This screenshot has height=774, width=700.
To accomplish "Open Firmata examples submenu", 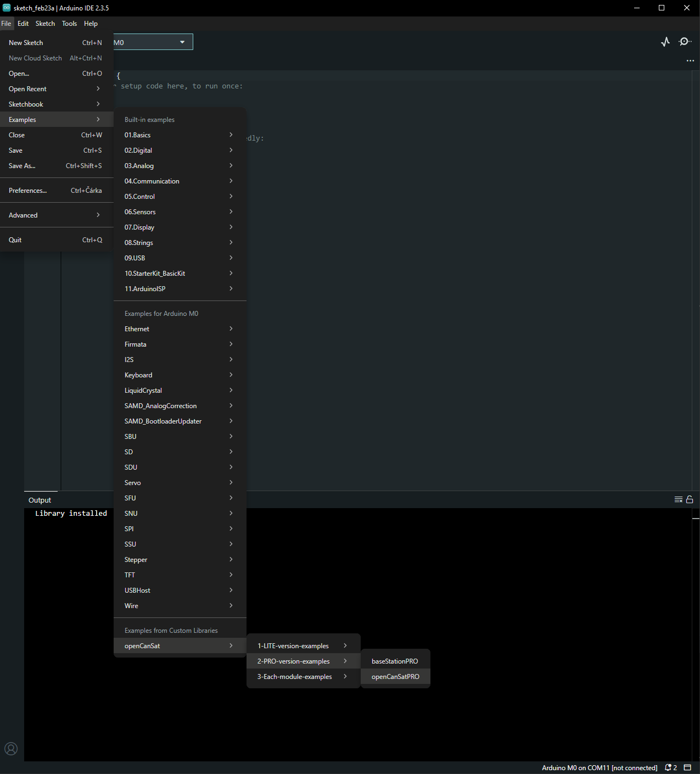I will point(180,344).
